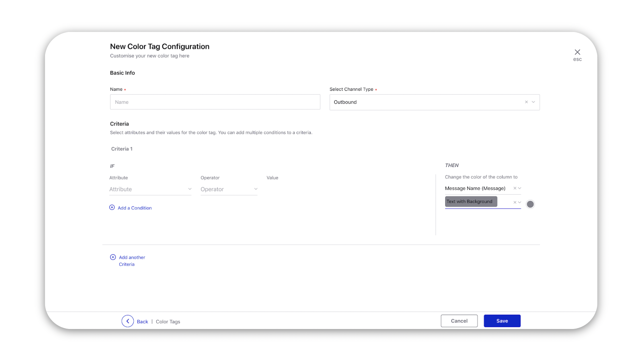Click Add another Criteria link
Screen dimensions: 640x364
132,261
